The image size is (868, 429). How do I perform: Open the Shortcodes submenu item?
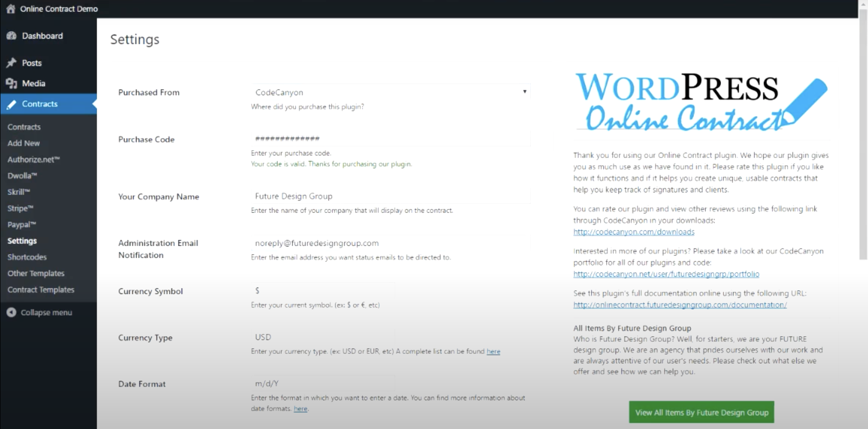coord(27,257)
